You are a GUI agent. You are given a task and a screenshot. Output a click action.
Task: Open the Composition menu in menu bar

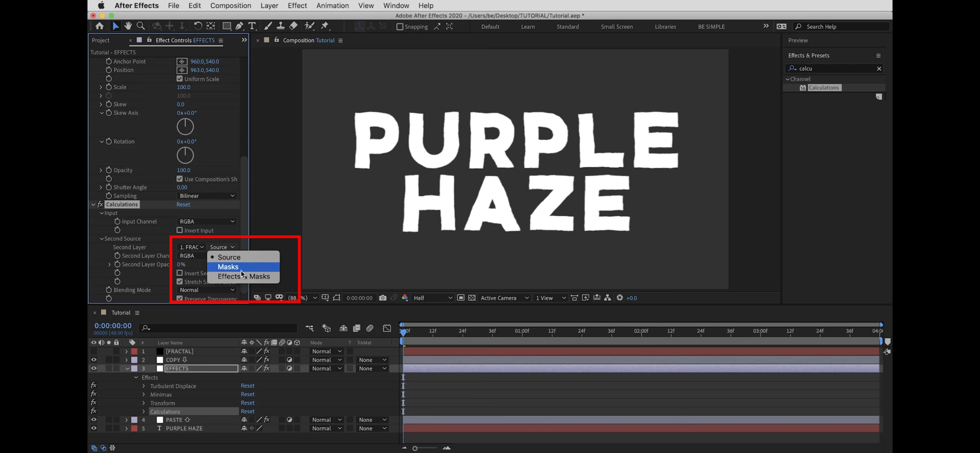click(231, 5)
